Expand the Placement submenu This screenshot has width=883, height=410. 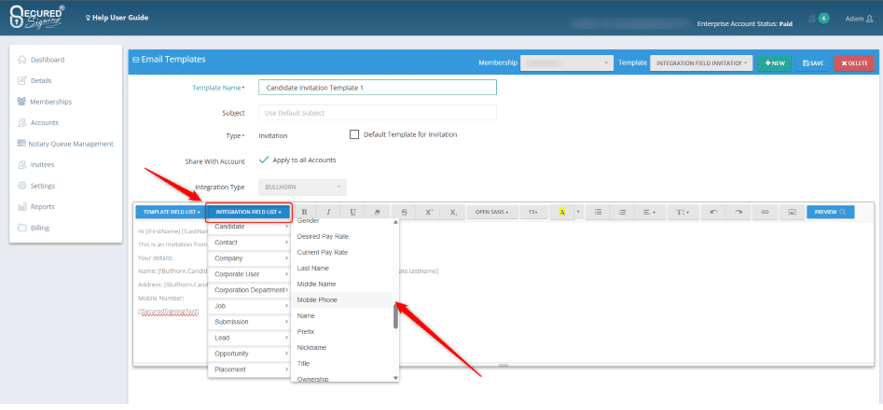249,369
